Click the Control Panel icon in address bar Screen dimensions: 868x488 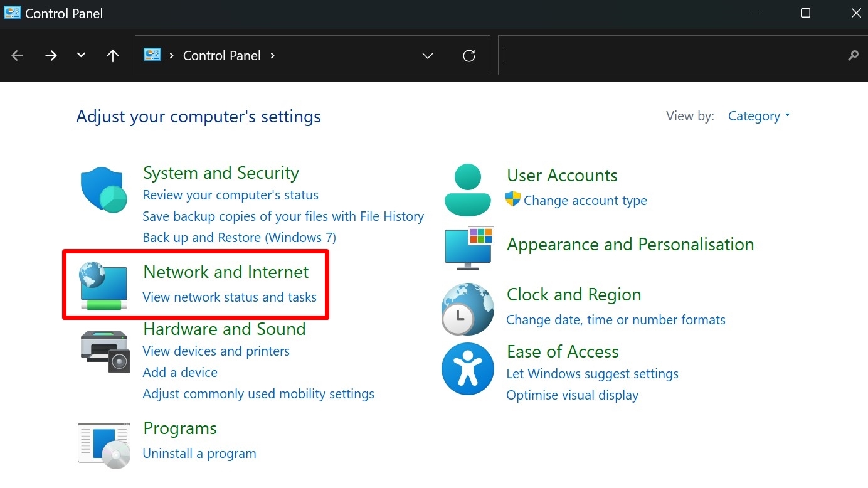[x=152, y=55]
